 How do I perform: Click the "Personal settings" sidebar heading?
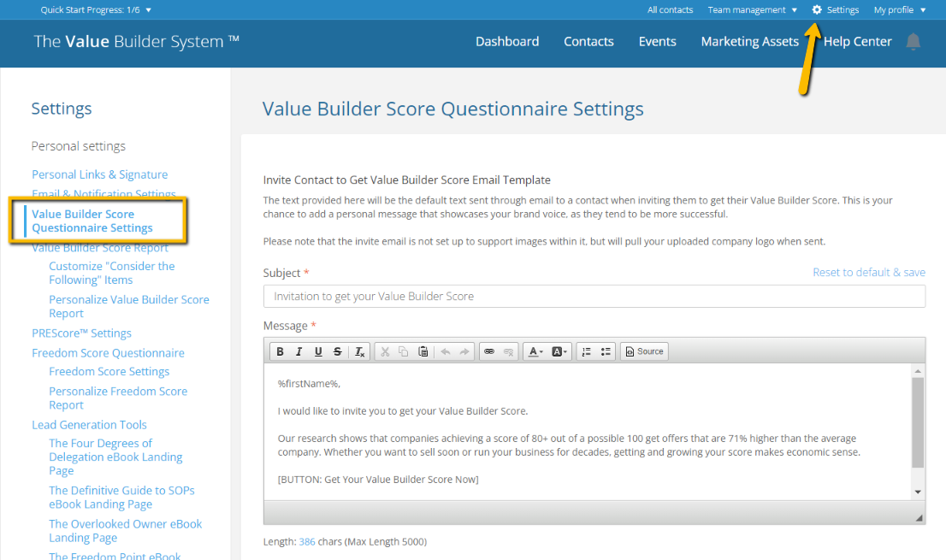79,146
